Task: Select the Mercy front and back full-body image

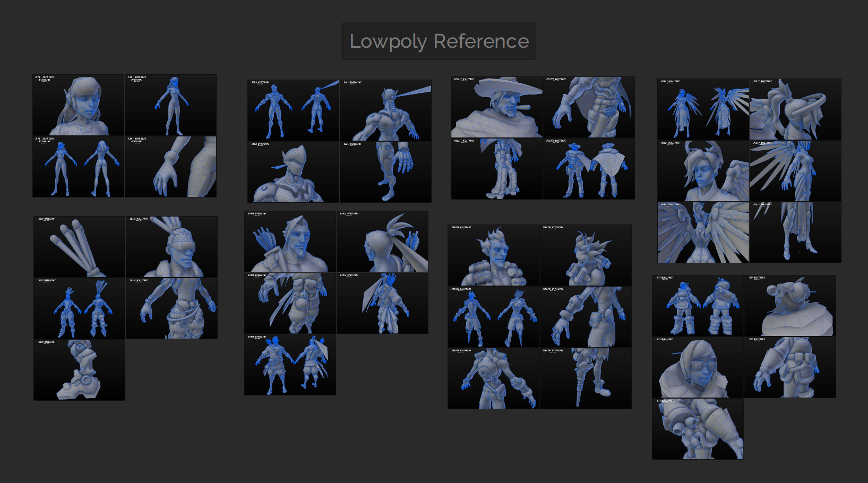Action: (x=703, y=109)
